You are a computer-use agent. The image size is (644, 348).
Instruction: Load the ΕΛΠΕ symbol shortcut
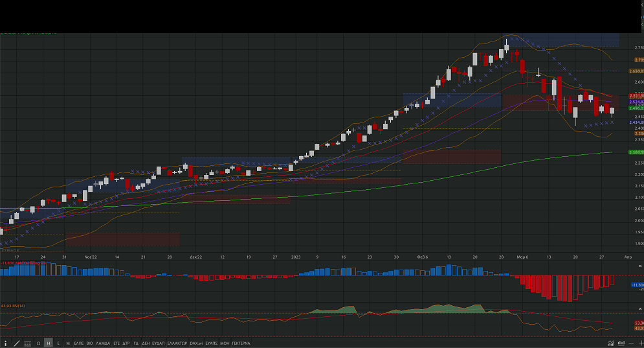79,343
